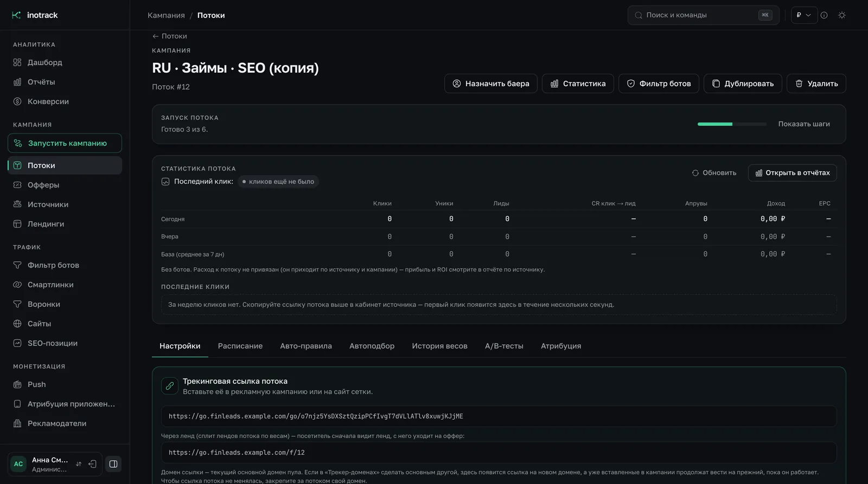Click the Источники icon in sidebar

pyautogui.click(x=17, y=204)
